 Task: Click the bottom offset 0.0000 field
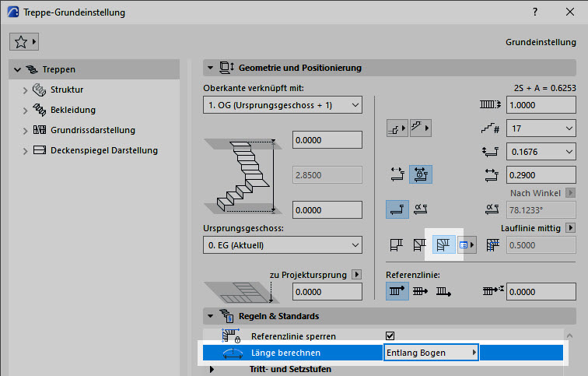[327, 209]
